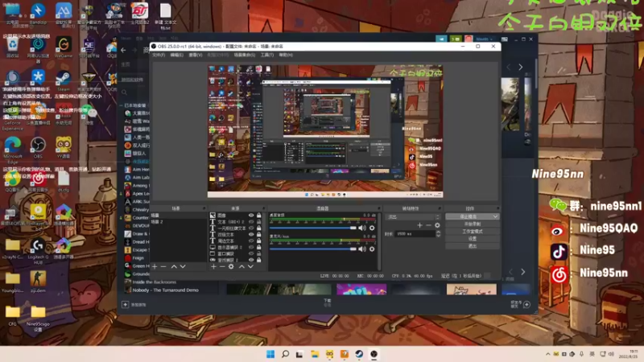644x362 pixels.
Task: Go back in the Steam window
Action: click(124, 50)
